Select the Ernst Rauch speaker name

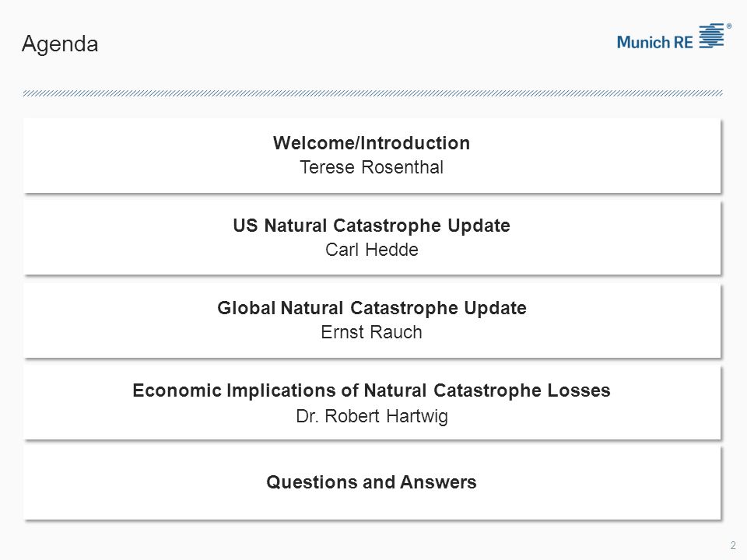tap(372, 332)
